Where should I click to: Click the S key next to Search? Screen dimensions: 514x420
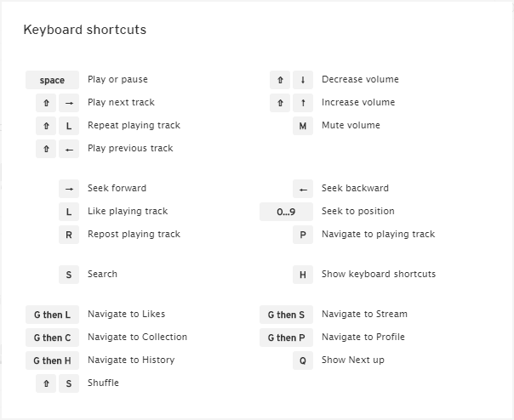69,275
